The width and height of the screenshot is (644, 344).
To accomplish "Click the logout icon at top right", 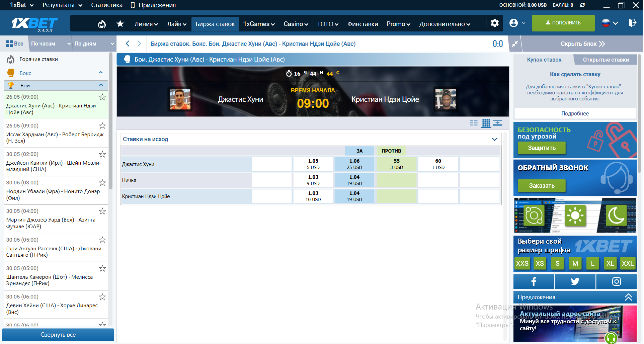I will pos(633,23).
